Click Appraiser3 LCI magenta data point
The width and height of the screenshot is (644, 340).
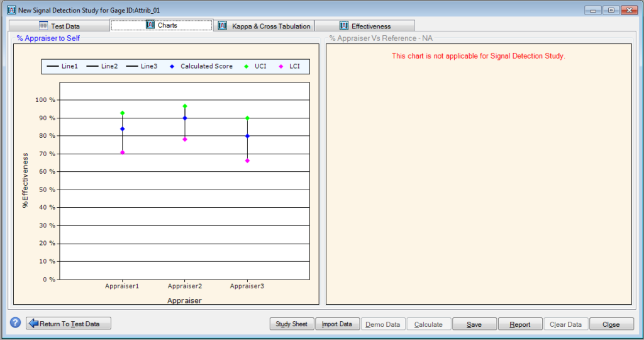247,161
